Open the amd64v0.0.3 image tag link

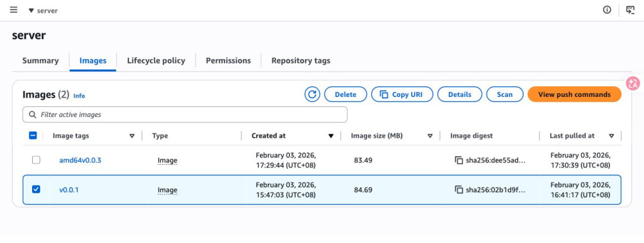click(x=80, y=161)
